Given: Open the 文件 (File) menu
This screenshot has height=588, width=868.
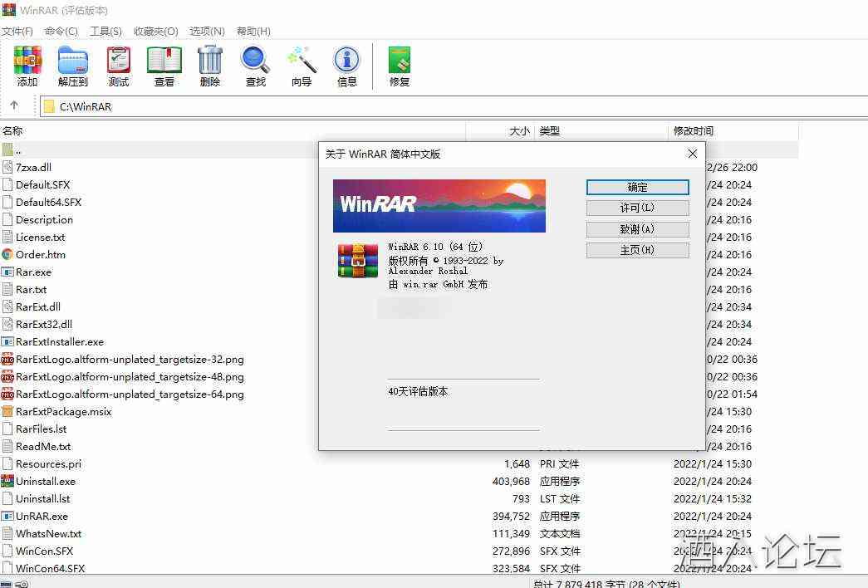Looking at the screenshot, I should (18, 31).
